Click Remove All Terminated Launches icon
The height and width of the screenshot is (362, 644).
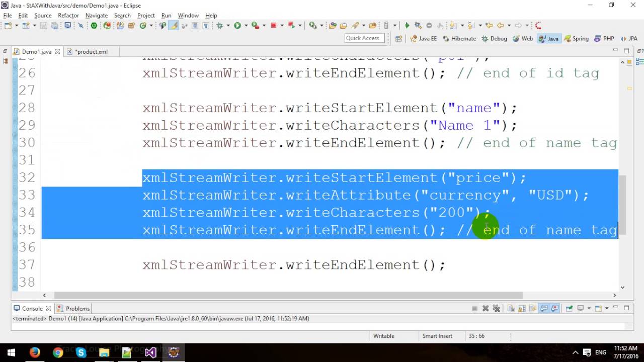[497, 308]
